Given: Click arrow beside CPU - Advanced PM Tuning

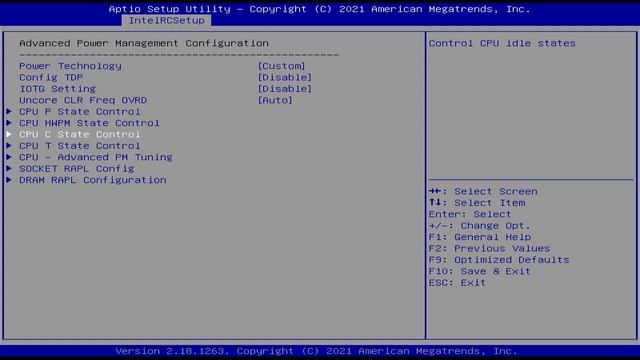Looking at the screenshot, I should [x=9, y=157].
